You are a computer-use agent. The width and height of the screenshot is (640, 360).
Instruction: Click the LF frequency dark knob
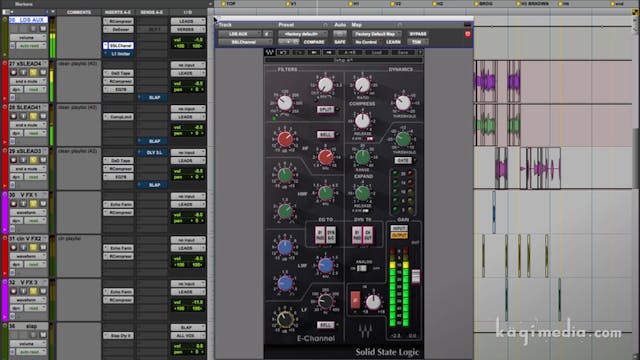[325, 302]
